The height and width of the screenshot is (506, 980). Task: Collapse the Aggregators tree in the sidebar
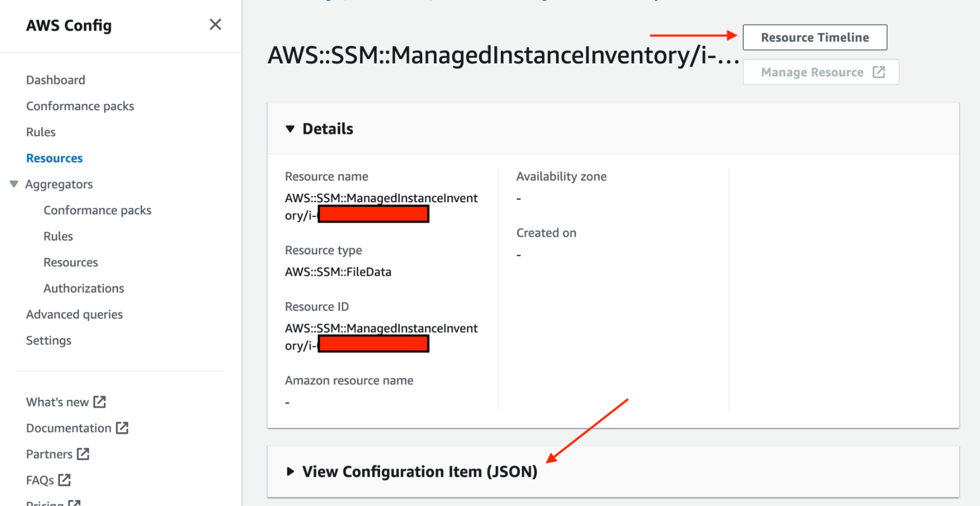[x=12, y=184]
